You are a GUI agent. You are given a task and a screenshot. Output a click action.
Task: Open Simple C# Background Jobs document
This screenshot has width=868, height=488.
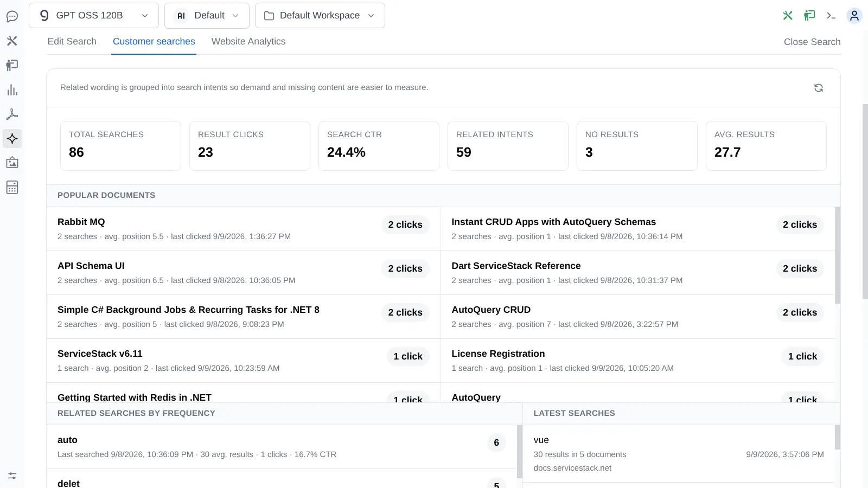pos(188,310)
